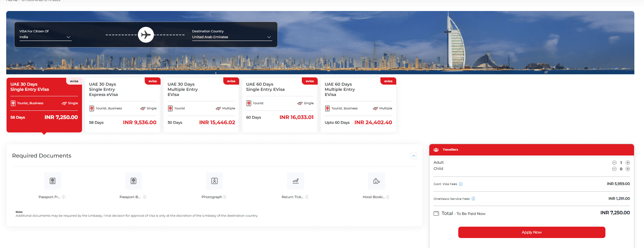Click the Travellers group icon
Viewport: 644px width, 248px height.
[x=436, y=150]
